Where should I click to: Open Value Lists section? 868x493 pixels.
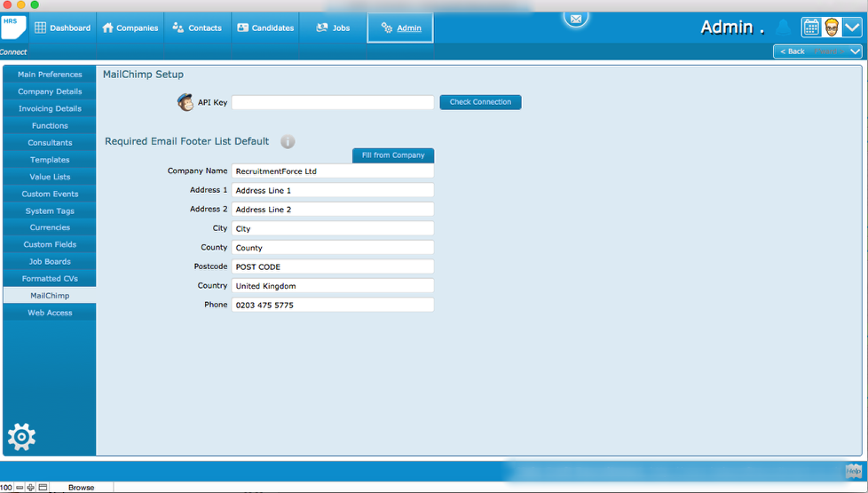tap(50, 177)
